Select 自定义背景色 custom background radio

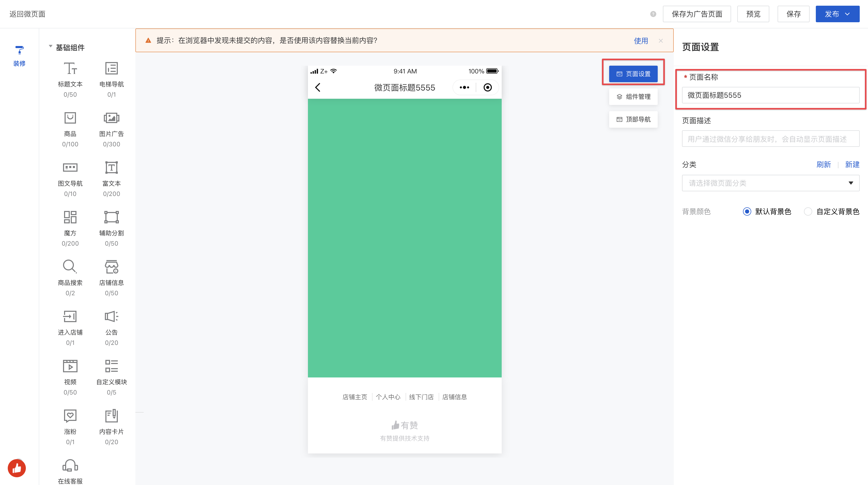(808, 211)
